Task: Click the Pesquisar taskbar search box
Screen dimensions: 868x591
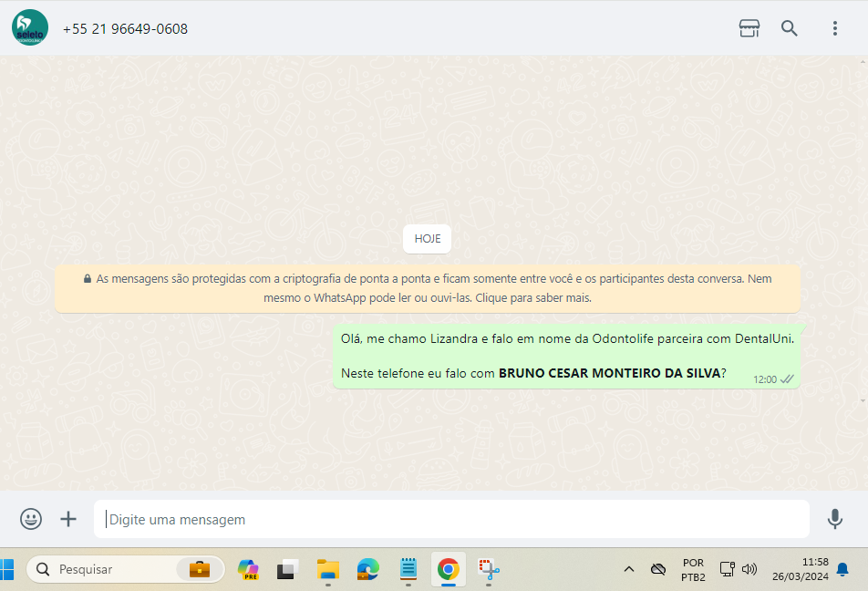Action: (x=126, y=569)
